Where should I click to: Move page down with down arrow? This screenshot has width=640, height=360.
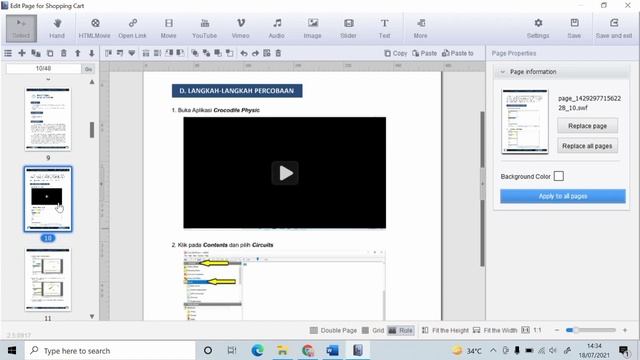(x=91, y=53)
